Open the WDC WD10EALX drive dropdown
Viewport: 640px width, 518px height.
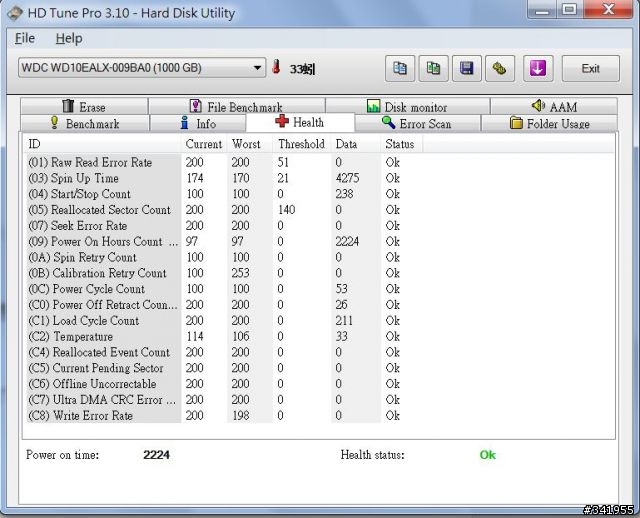click(142, 67)
